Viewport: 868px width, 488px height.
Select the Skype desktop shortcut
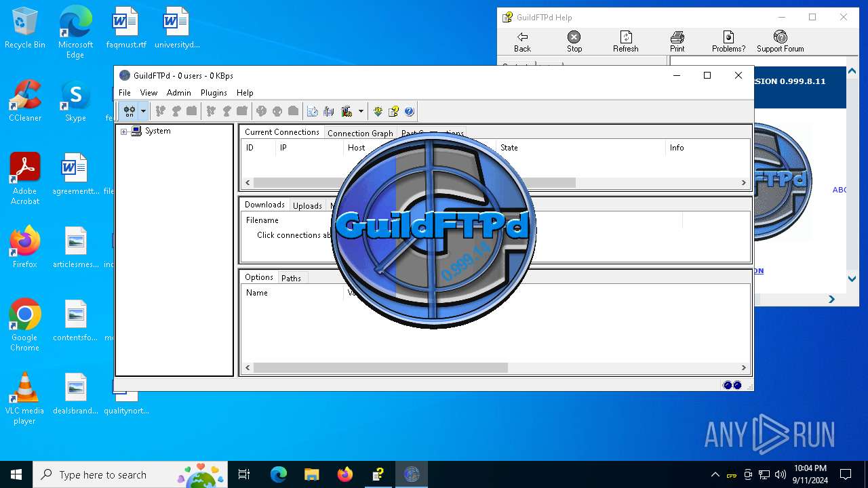(75, 101)
